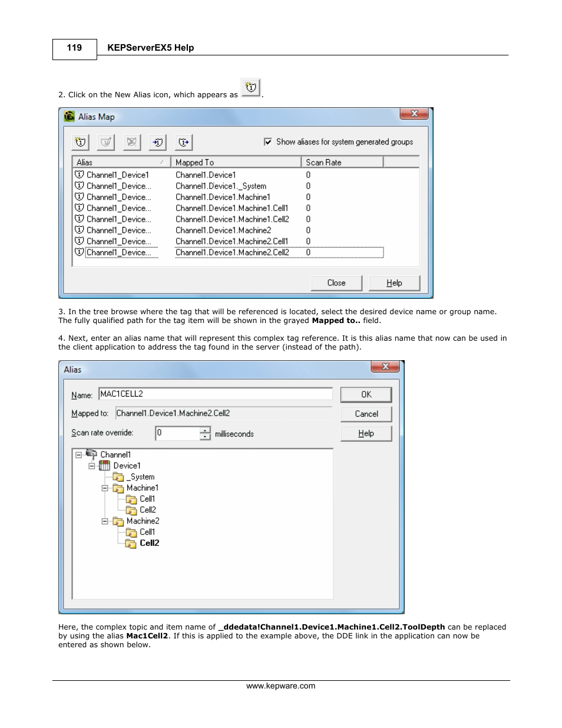Collapse the Channel1 tree node

(x=78, y=455)
